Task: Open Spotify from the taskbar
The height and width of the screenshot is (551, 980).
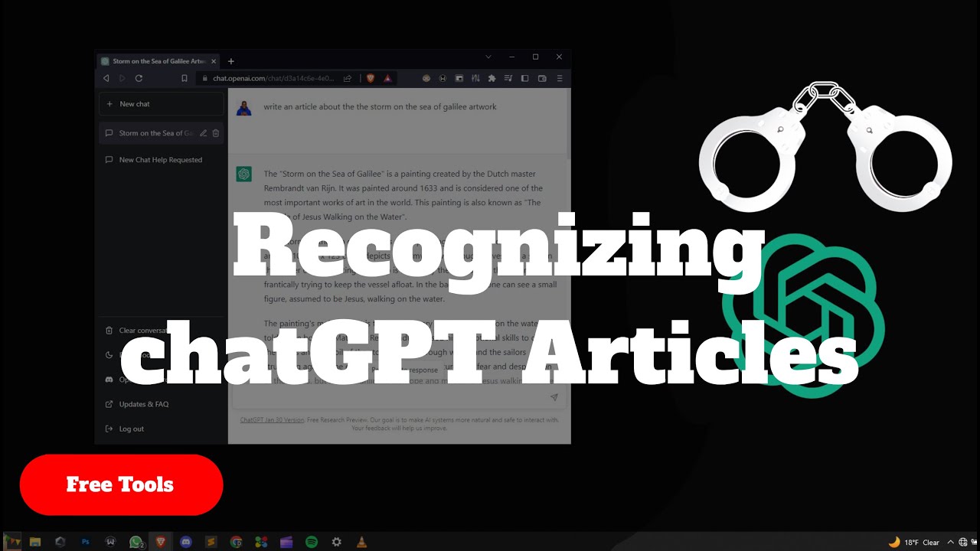Action: point(312,542)
